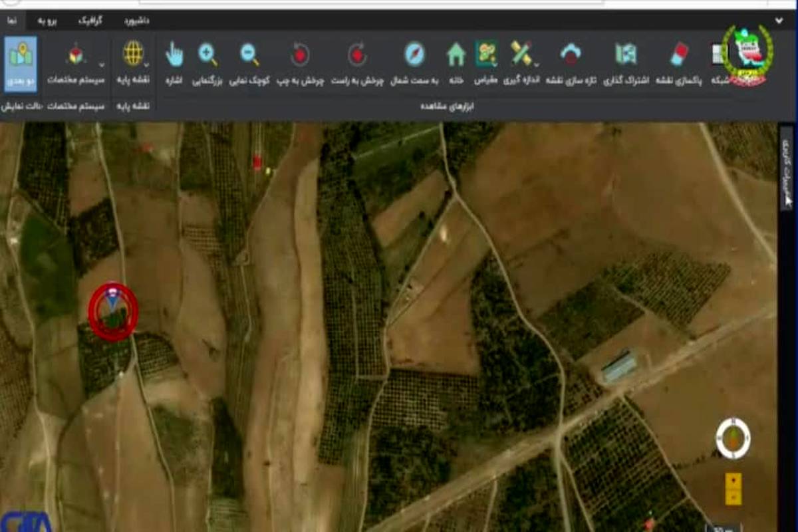Refresh the map (تازه سازی نقشه)

pos(571,55)
